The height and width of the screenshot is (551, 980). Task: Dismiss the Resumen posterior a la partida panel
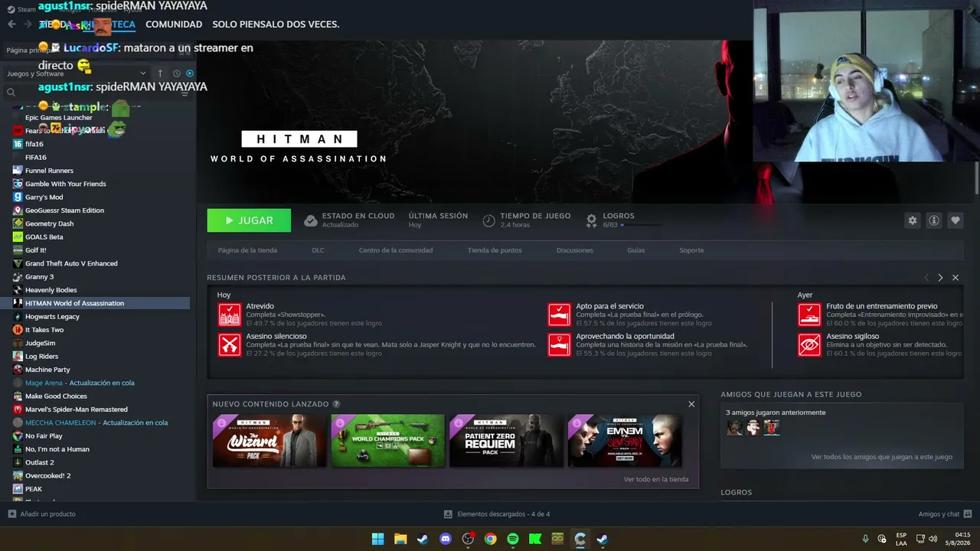(955, 278)
